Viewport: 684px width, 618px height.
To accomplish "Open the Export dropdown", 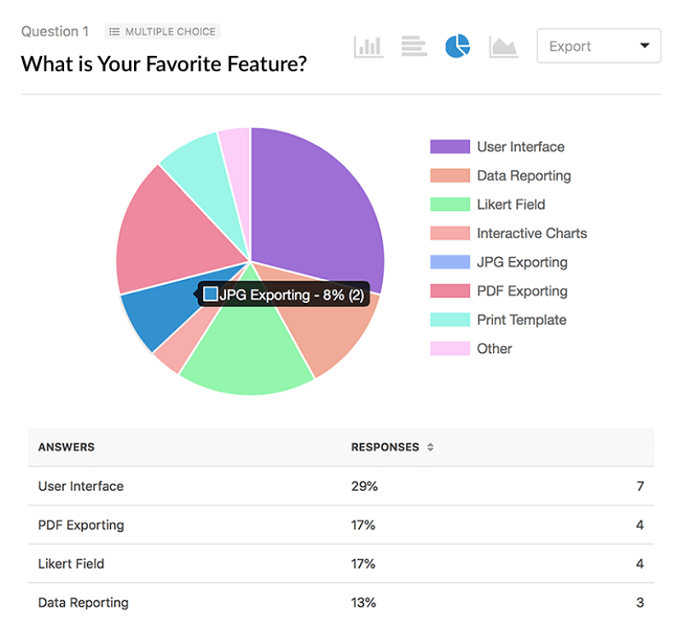I will [x=599, y=46].
